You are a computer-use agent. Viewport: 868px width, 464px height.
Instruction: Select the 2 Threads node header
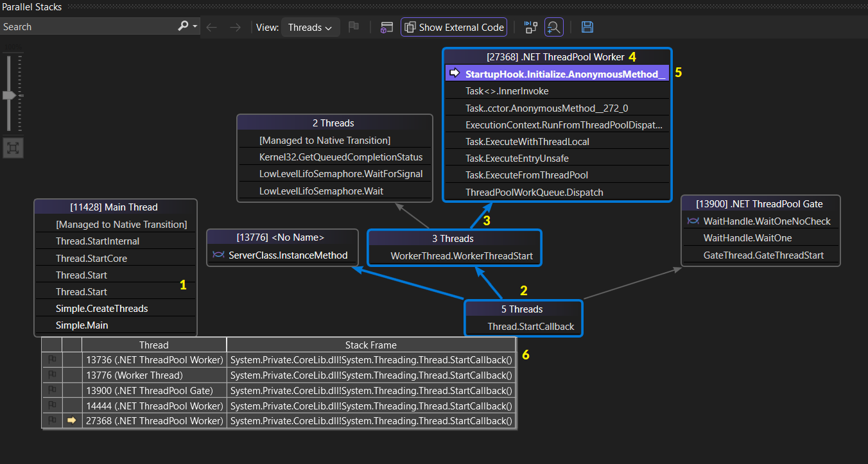(x=334, y=123)
